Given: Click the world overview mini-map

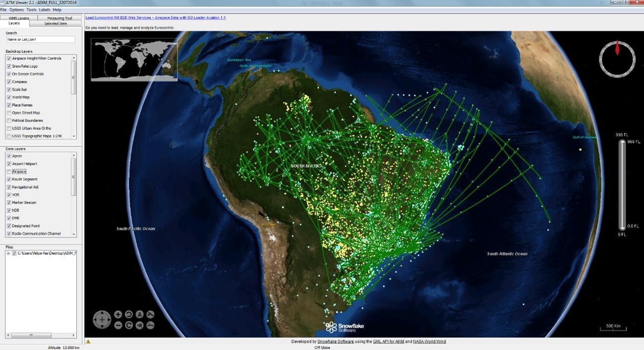Looking at the screenshot, I should (134, 60).
